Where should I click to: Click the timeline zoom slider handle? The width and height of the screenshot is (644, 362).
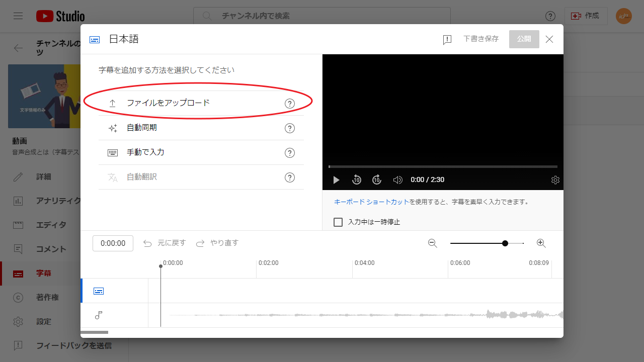(x=505, y=243)
